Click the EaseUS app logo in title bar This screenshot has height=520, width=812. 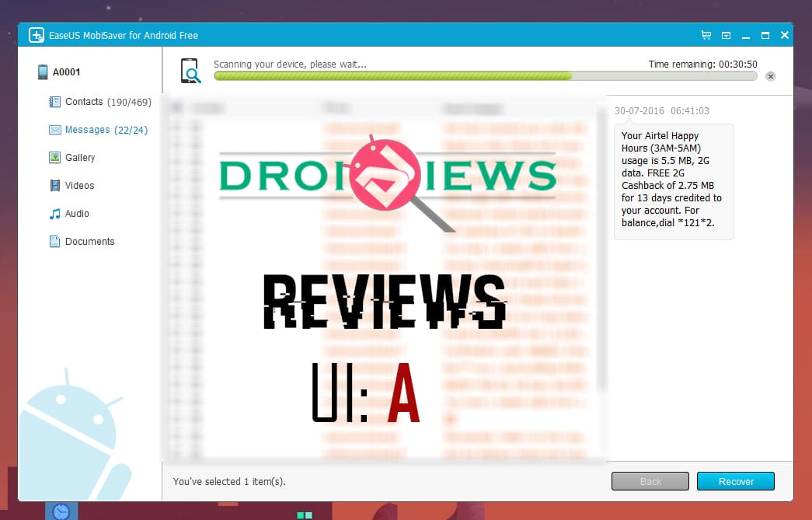[37, 35]
